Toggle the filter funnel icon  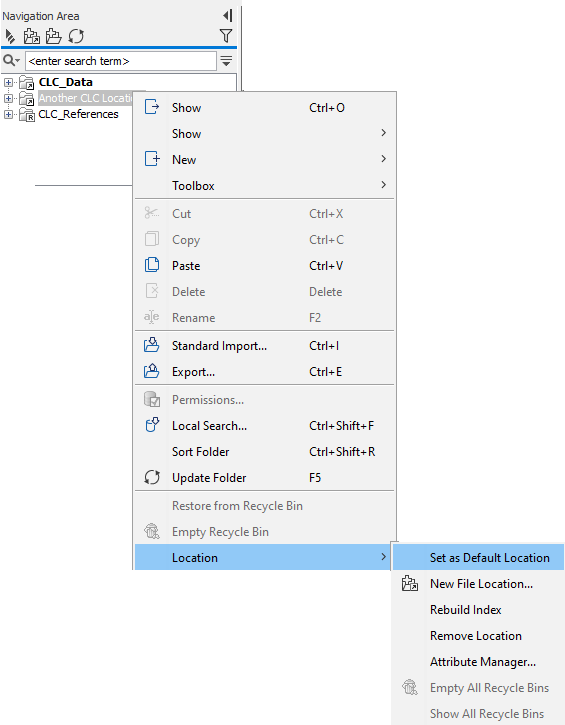click(x=226, y=36)
